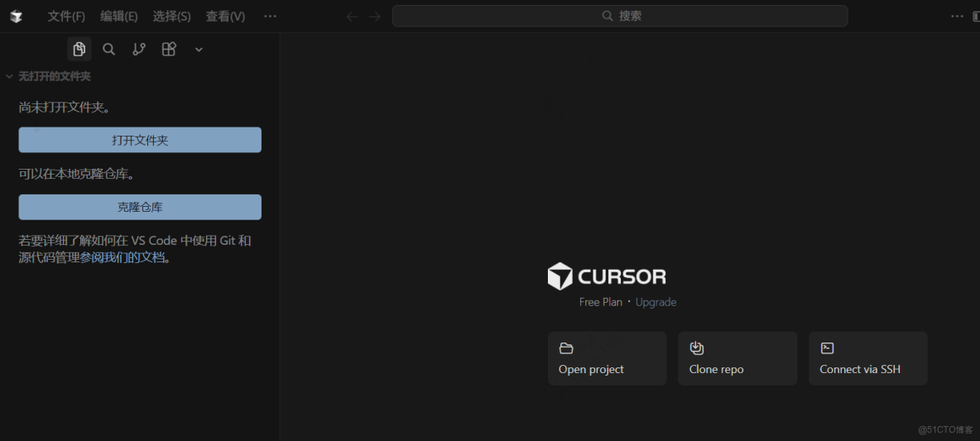Click the 搜索 command search box
This screenshot has height=441, width=980.
pyautogui.click(x=620, y=16)
